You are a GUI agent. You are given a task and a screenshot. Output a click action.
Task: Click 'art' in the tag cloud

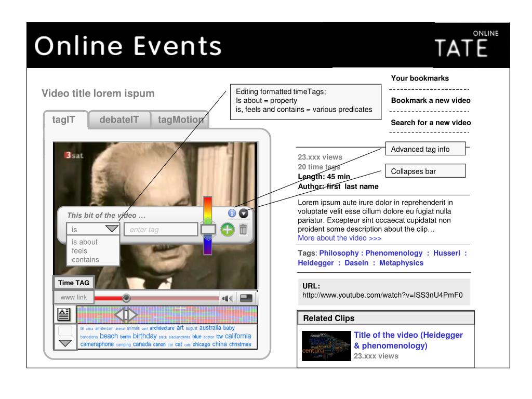click(180, 328)
